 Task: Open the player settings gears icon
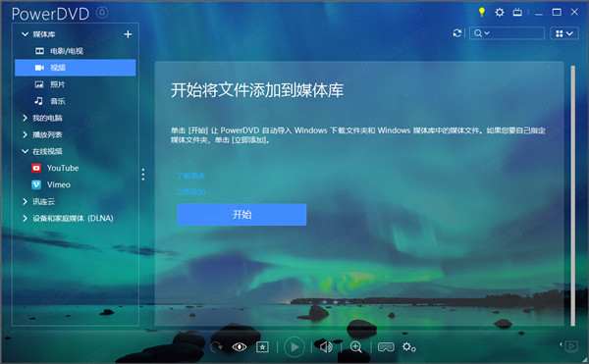click(409, 347)
